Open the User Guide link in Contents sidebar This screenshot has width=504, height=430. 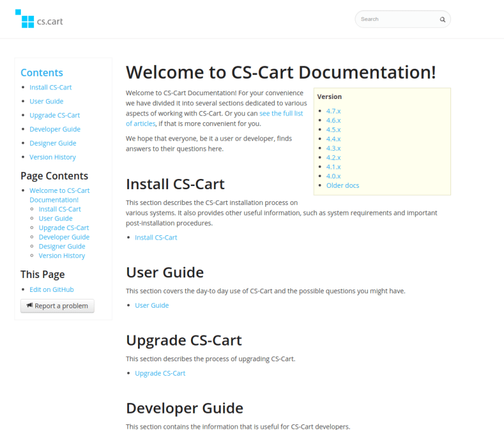[46, 101]
